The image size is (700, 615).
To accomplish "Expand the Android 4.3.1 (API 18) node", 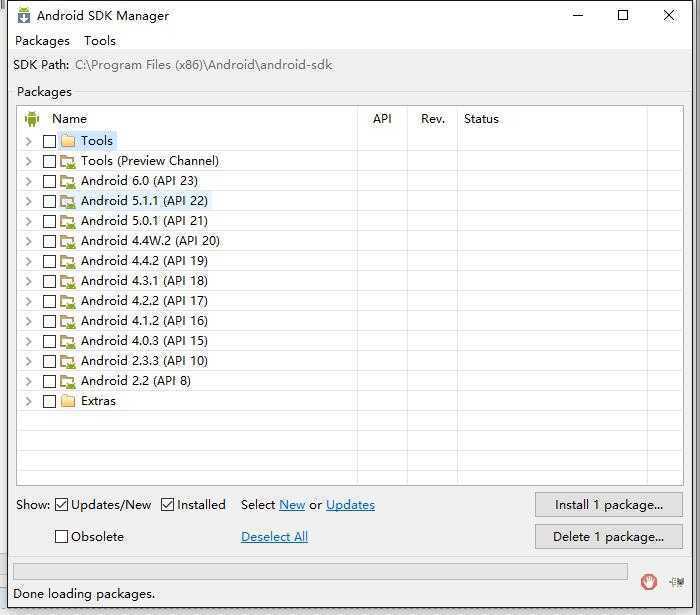I will (x=29, y=282).
